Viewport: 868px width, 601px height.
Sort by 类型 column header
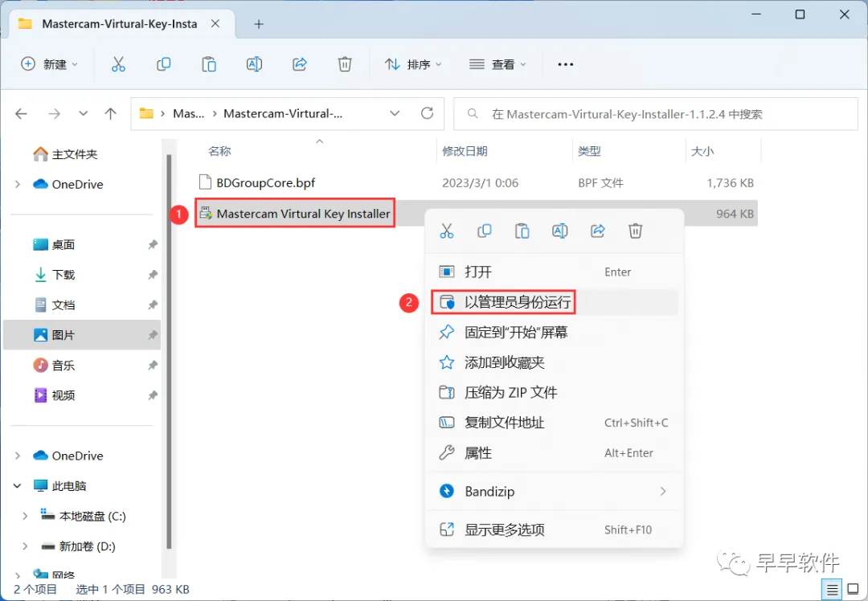point(589,151)
